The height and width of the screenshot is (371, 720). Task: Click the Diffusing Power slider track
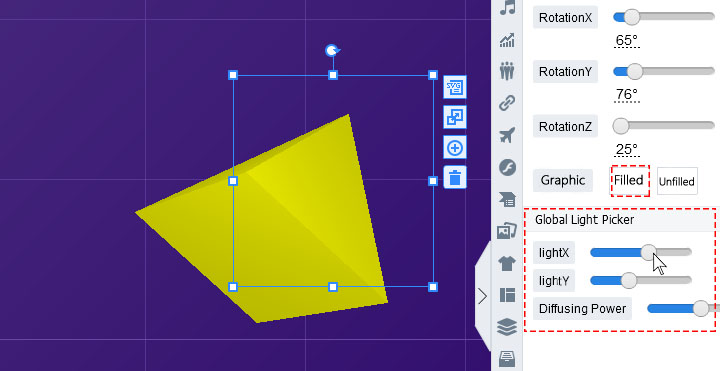683,309
